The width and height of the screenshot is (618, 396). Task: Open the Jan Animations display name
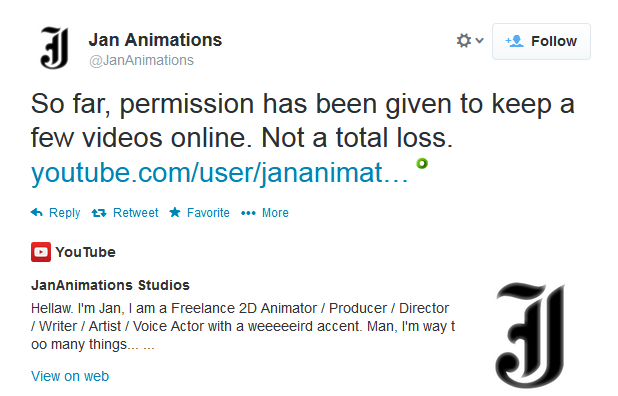click(155, 40)
